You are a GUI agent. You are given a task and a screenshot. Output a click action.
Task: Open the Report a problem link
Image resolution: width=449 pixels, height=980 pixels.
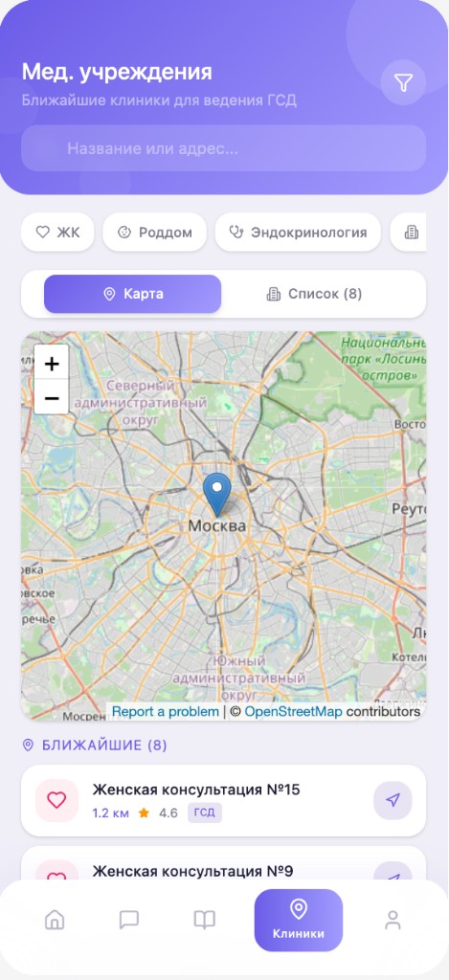click(165, 711)
